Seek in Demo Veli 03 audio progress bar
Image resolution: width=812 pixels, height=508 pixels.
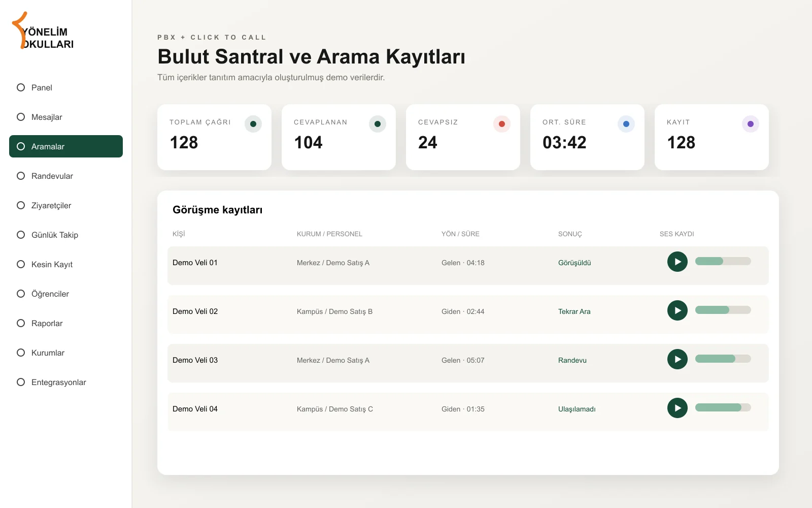(723, 359)
